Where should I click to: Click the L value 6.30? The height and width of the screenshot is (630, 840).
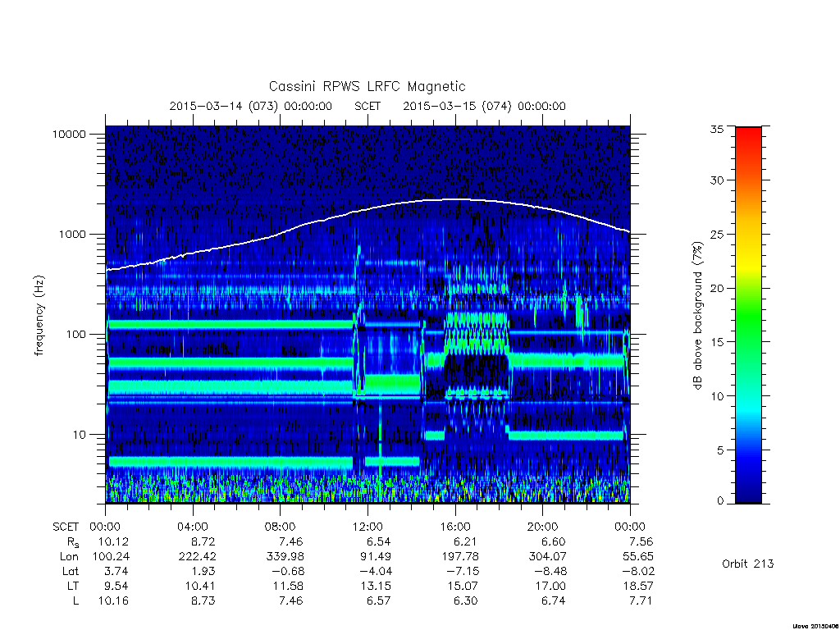466,601
